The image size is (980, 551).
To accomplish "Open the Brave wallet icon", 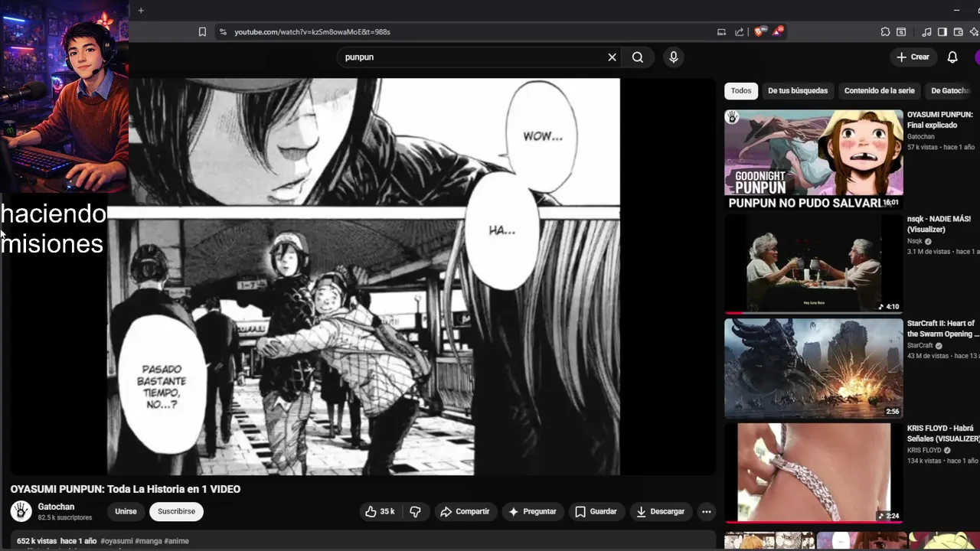I will click(x=959, y=32).
